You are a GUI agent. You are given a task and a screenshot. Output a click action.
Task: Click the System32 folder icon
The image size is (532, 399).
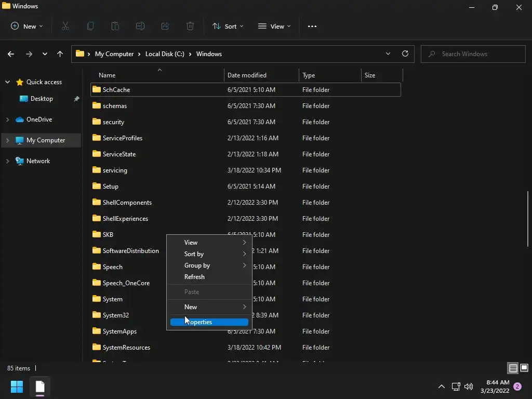click(97, 315)
